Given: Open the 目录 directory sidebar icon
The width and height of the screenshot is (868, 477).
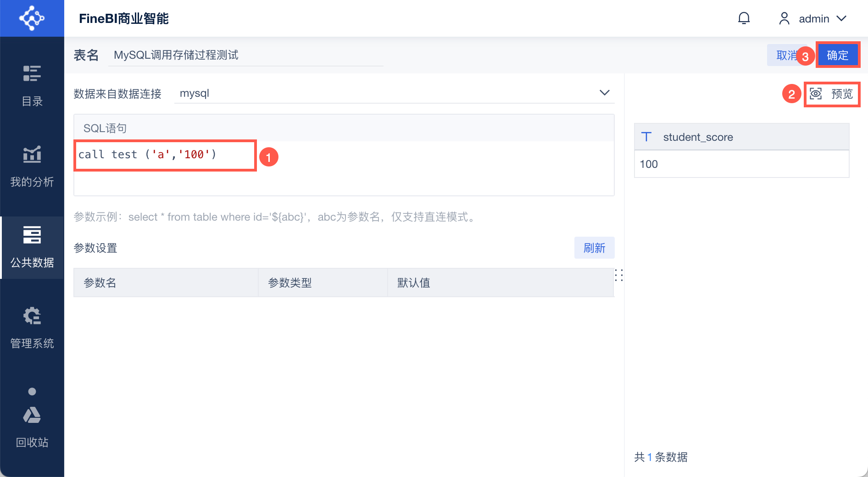Looking at the screenshot, I should coord(32,73).
